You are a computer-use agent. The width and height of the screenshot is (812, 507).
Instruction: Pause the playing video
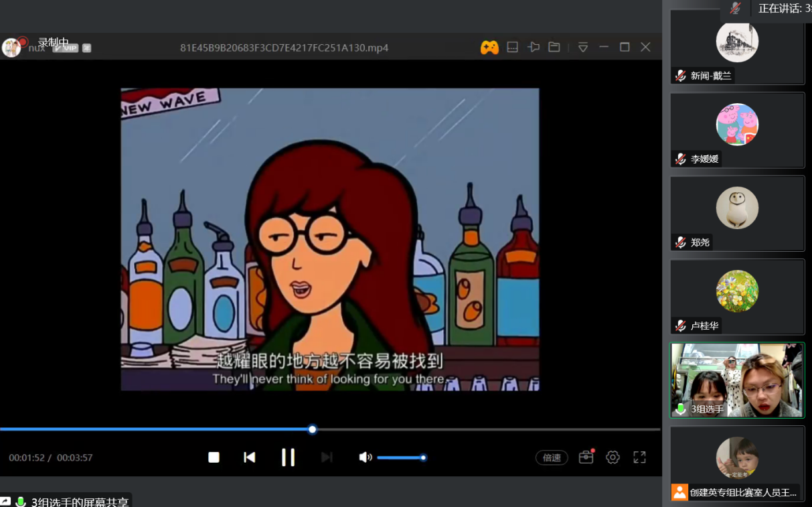[x=288, y=457]
